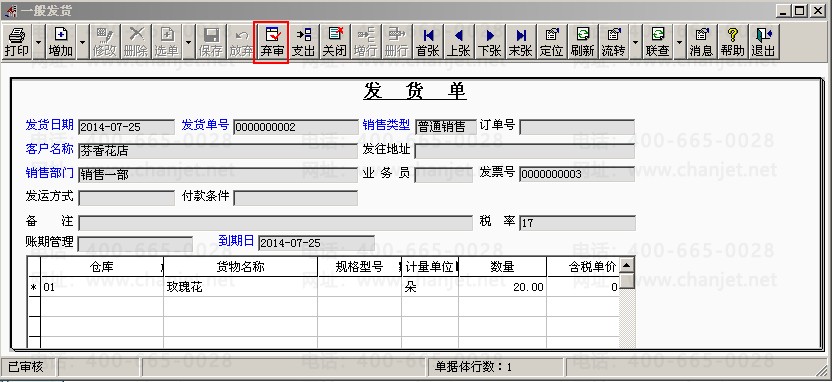The width and height of the screenshot is (832, 382).
Task: Click the 刷新 refresh icon
Action: pyautogui.click(x=583, y=41)
